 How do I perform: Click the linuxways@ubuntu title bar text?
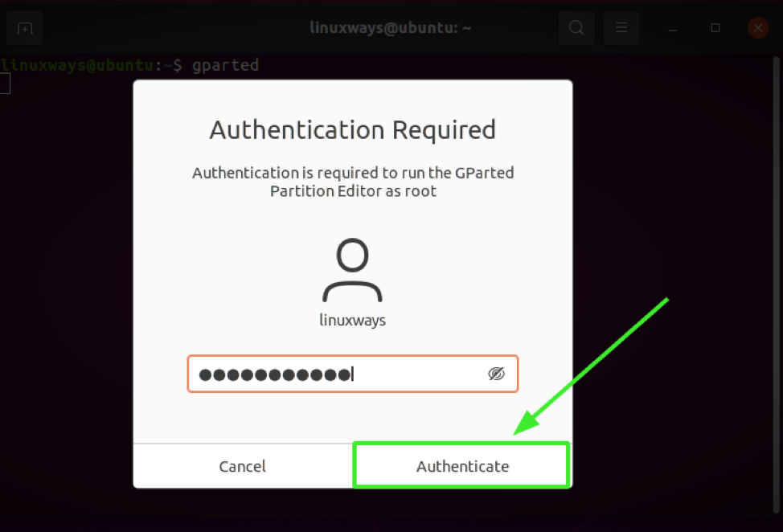click(x=390, y=27)
